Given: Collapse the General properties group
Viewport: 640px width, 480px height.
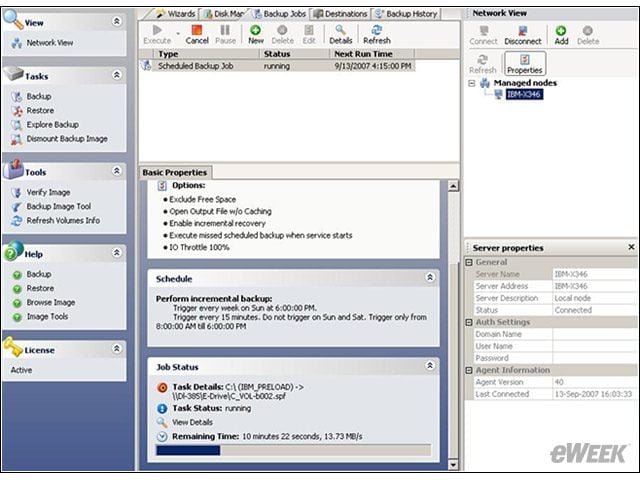Looking at the screenshot, I should point(469,262).
